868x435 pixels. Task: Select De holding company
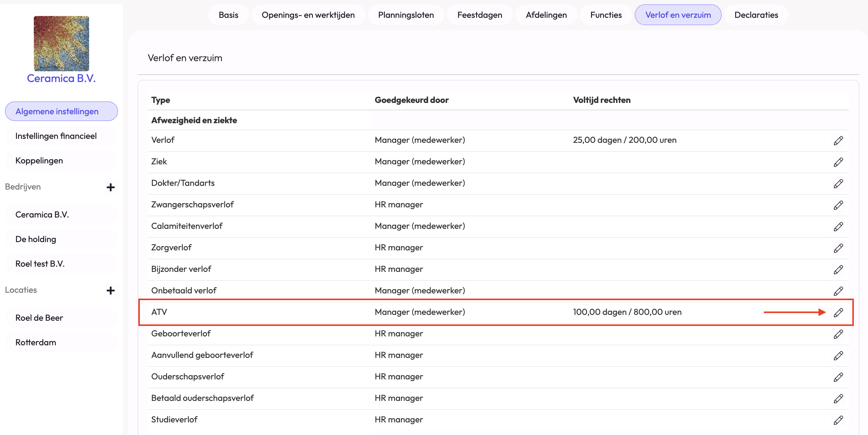click(36, 239)
